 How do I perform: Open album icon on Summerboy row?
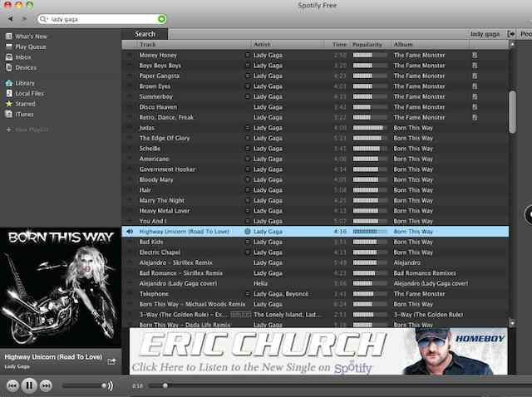(x=475, y=96)
